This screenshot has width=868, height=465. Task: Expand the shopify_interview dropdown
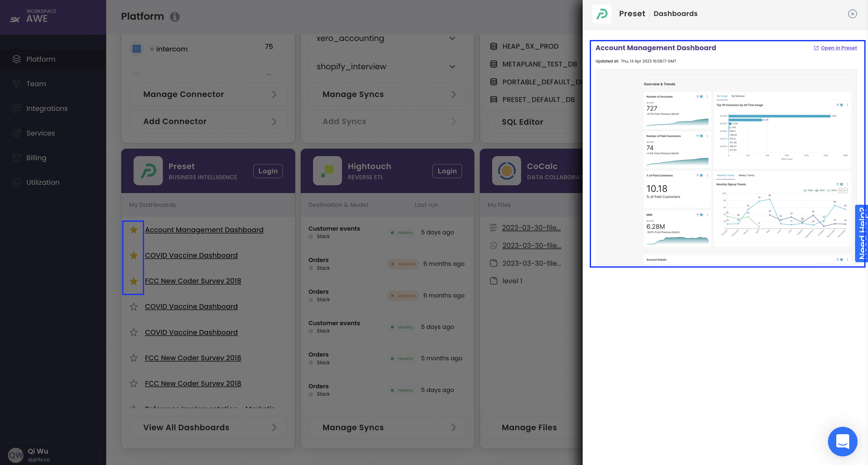452,67
